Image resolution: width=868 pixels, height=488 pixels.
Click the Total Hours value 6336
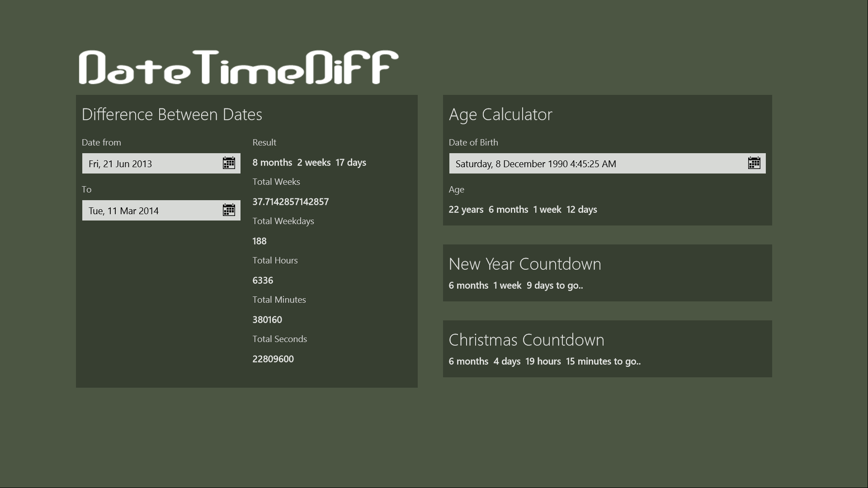[263, 281]
